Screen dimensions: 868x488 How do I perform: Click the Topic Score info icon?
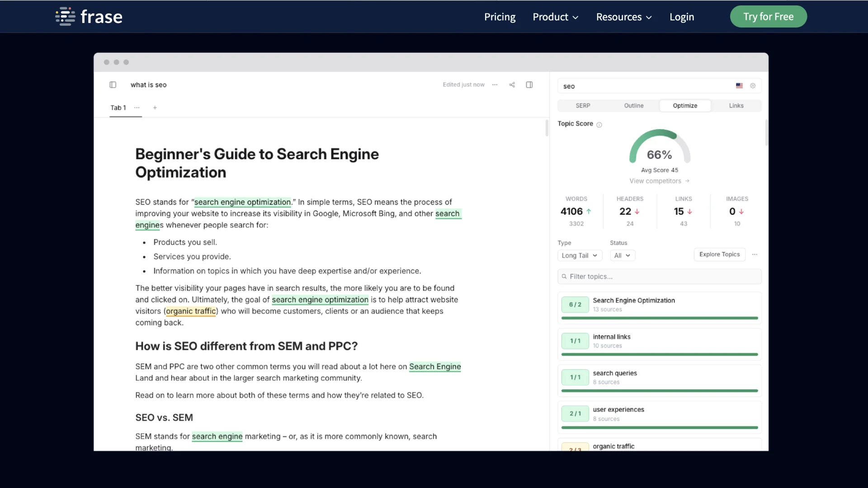(x=599, y=125)
